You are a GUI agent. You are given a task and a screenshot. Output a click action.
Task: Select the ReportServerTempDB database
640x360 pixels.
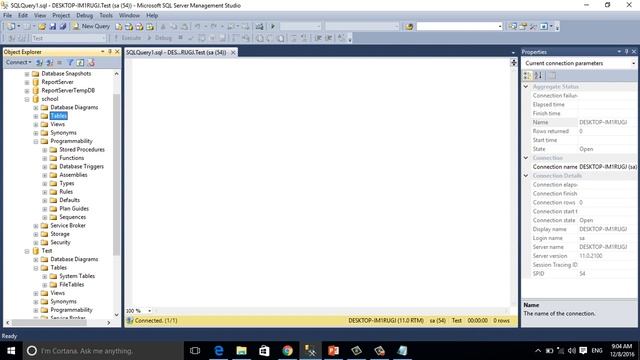coord(68,91)
